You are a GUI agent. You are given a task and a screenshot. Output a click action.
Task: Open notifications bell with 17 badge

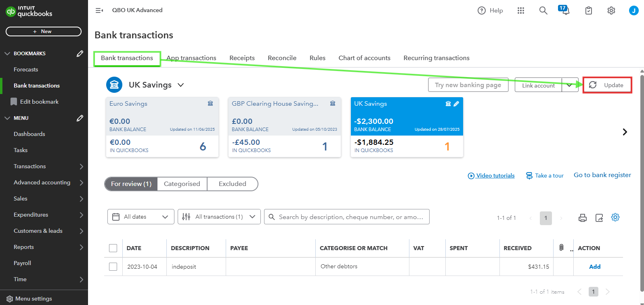tap(564, 10)
